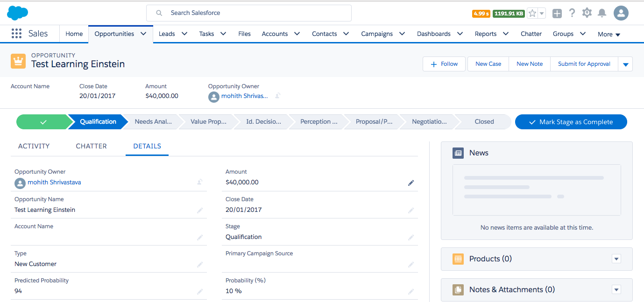
Task: Create a New Case
Action: tap(488, 64)
